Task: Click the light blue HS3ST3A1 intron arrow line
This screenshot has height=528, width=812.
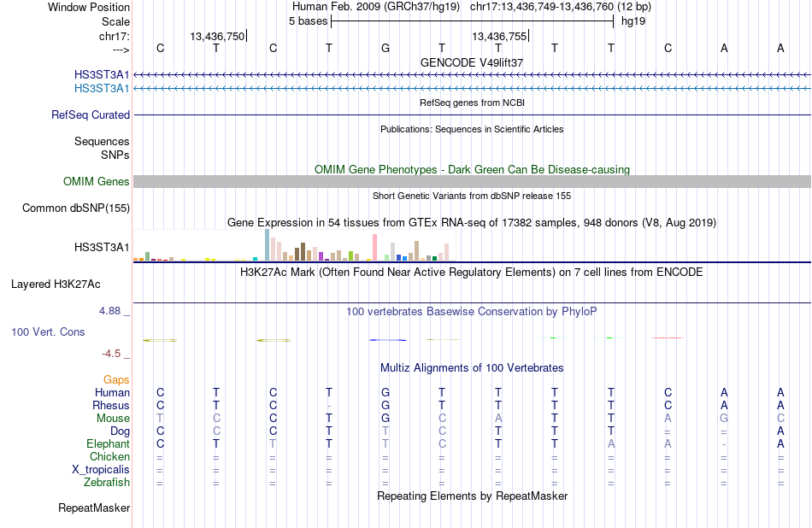Action: pyautogui.click(x=473, y=89)
